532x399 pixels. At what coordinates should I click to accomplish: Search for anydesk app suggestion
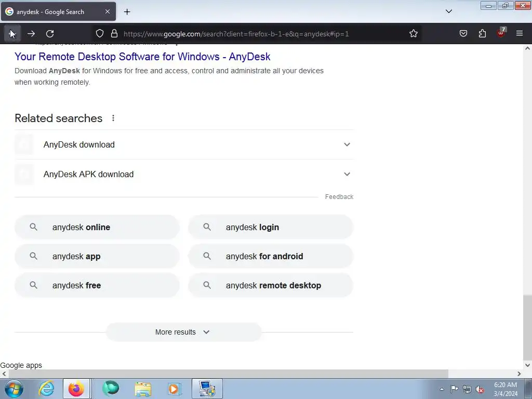point(97,257)
